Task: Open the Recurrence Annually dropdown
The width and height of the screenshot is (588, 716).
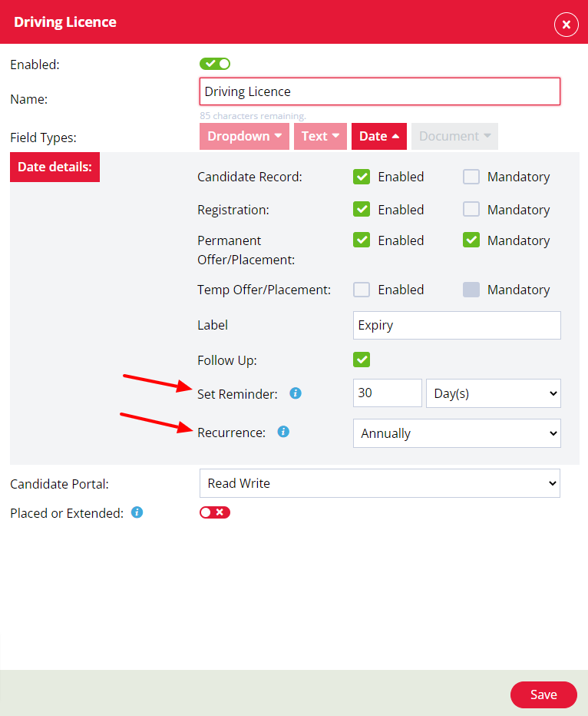Action: point(457,433)
